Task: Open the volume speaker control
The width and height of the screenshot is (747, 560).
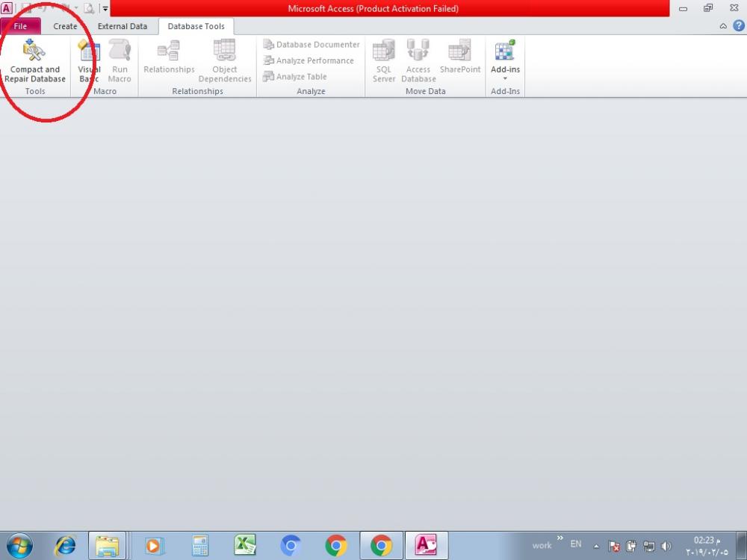Action: pos(666,547)
